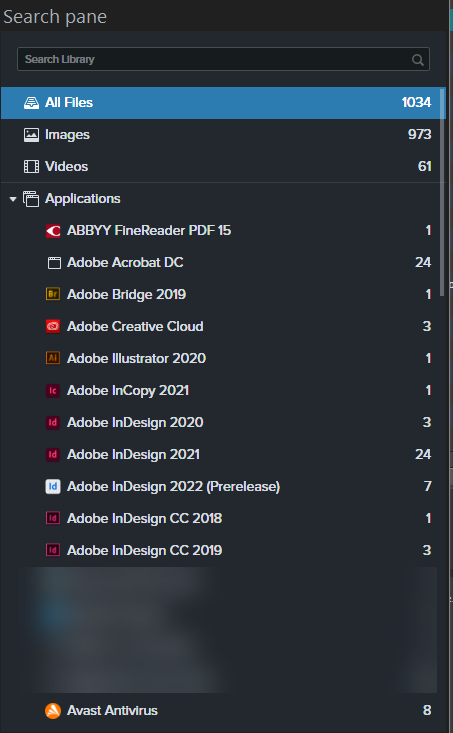Filter the library by Images
Viewport: 453px width, 733px height.
223,135
